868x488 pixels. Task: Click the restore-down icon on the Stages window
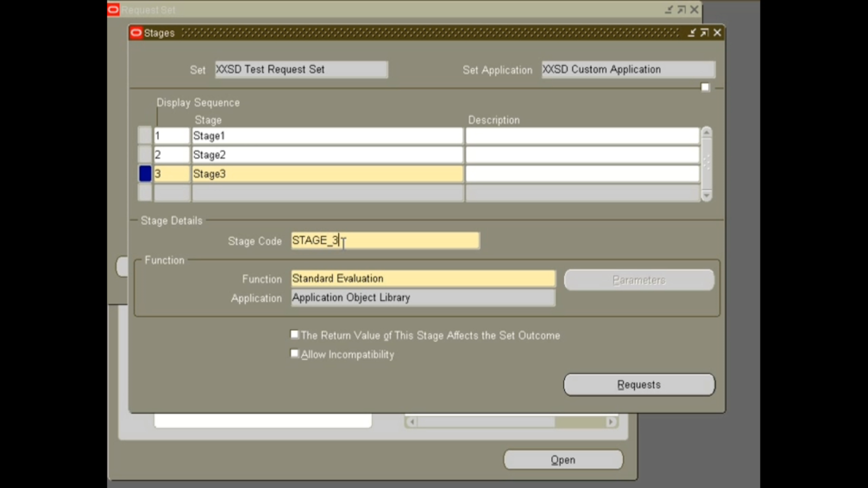tap(692, 33)
